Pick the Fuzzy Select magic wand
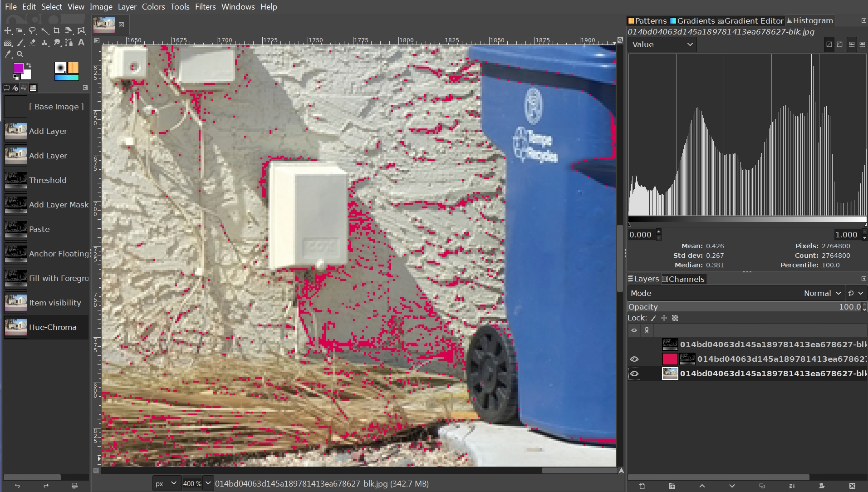Viewport: 868px width, 492px height. tap(44, 31)
